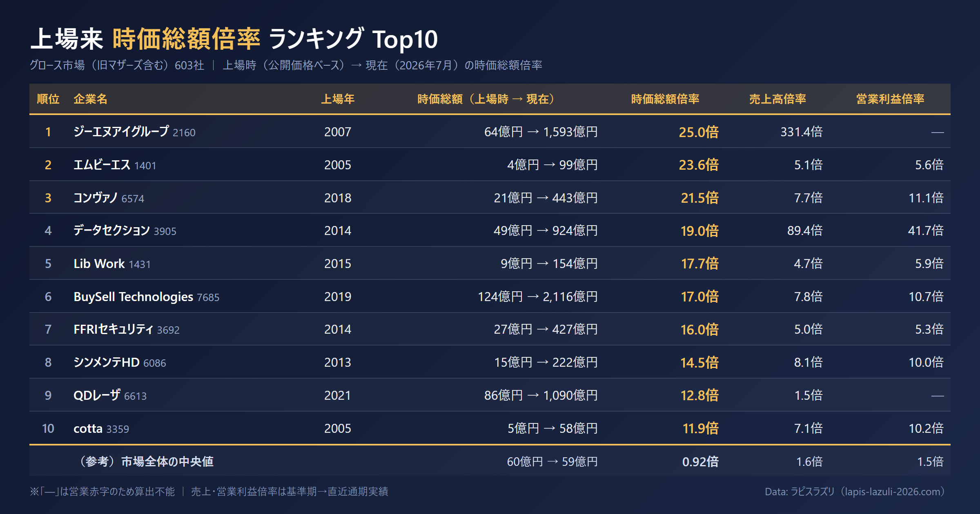Click the 4億円 → 99億円 cell
The image size is (980, 514).
(x=552, y=165)
